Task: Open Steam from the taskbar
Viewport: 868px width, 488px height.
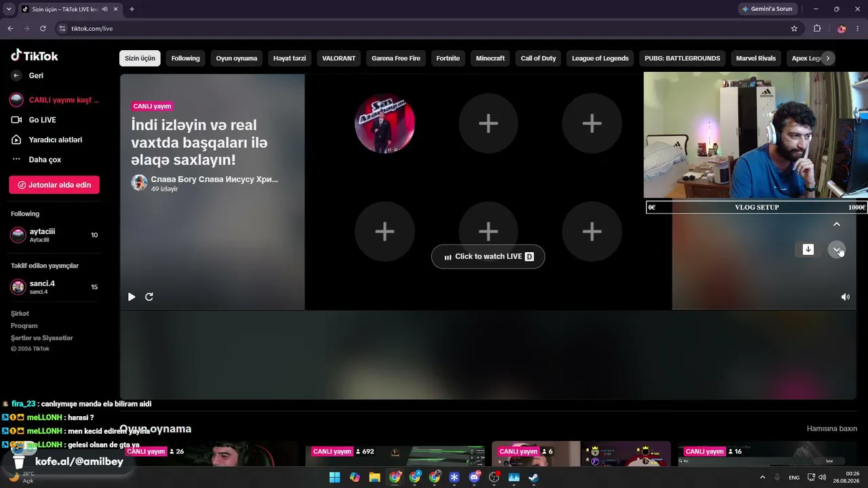Action: coord(533,477)
